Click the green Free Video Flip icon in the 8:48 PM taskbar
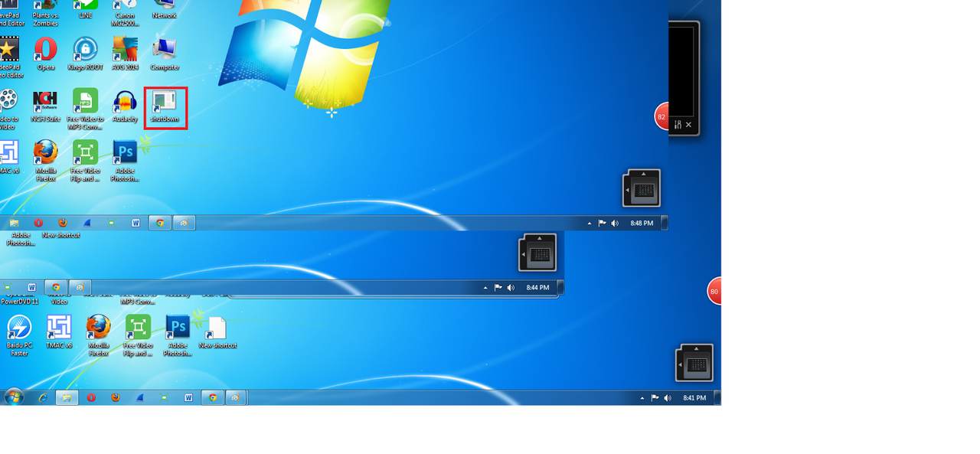This screenshot has height=454, width=980. click(112, 223)
